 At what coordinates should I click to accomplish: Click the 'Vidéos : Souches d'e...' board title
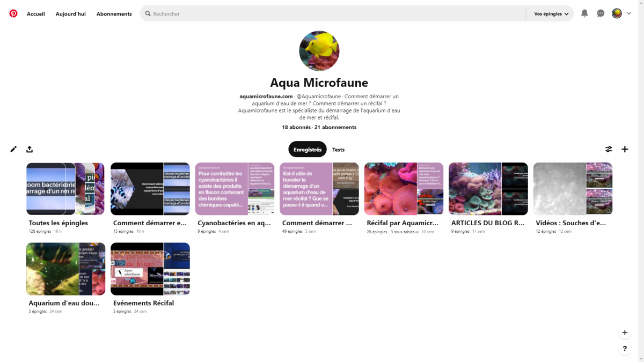(x=571, y=223)
